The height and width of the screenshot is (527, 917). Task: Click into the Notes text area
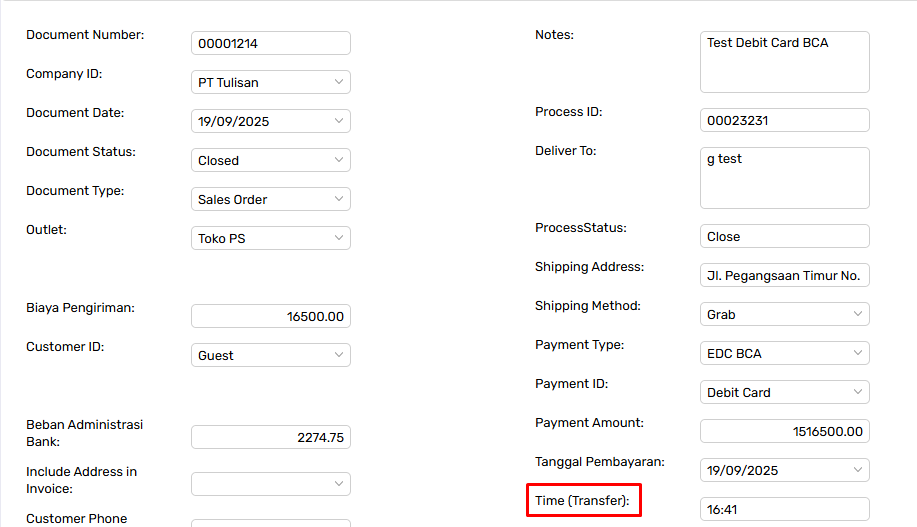pyautogui.click(x=784, y=62)
